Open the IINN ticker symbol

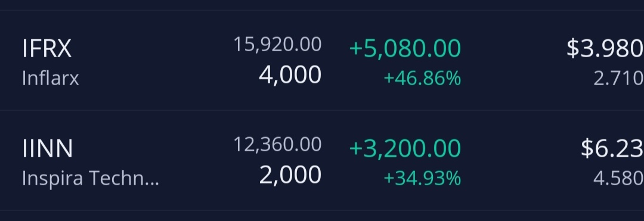point(47,148)
